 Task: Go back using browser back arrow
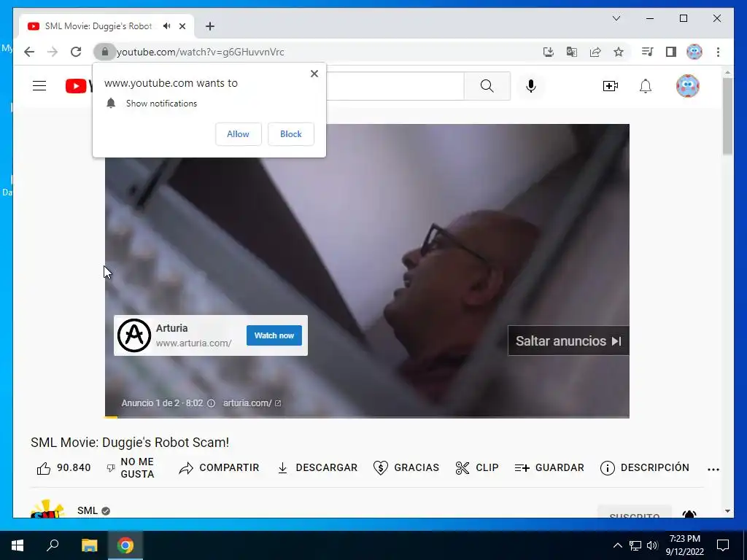29,52
